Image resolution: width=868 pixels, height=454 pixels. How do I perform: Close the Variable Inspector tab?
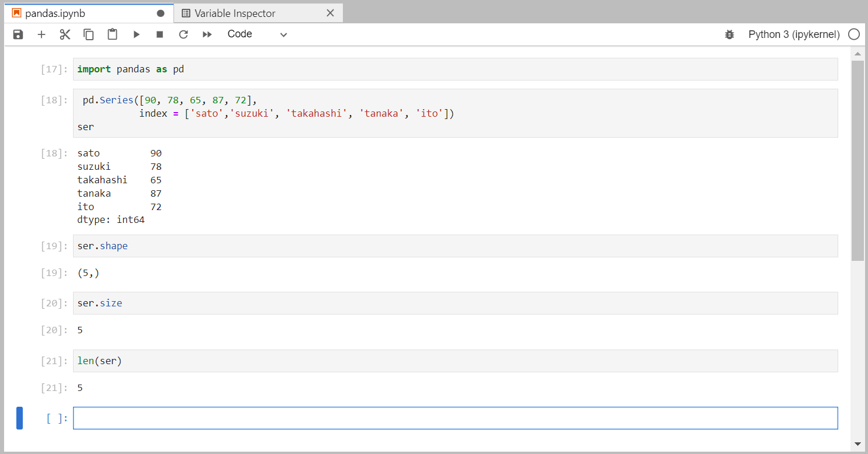331,12
